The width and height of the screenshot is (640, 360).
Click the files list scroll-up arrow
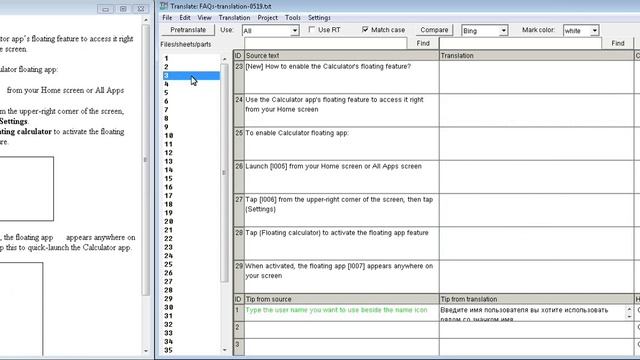tap(224, 59)
